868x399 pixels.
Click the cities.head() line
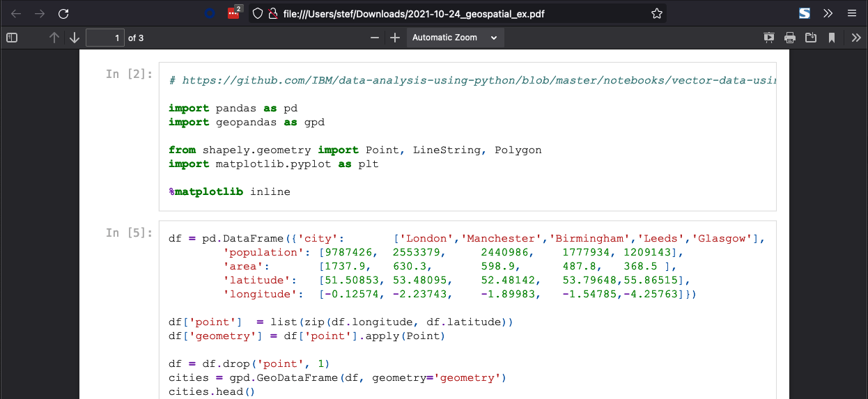pyautogui.click(x=212, y=392)
